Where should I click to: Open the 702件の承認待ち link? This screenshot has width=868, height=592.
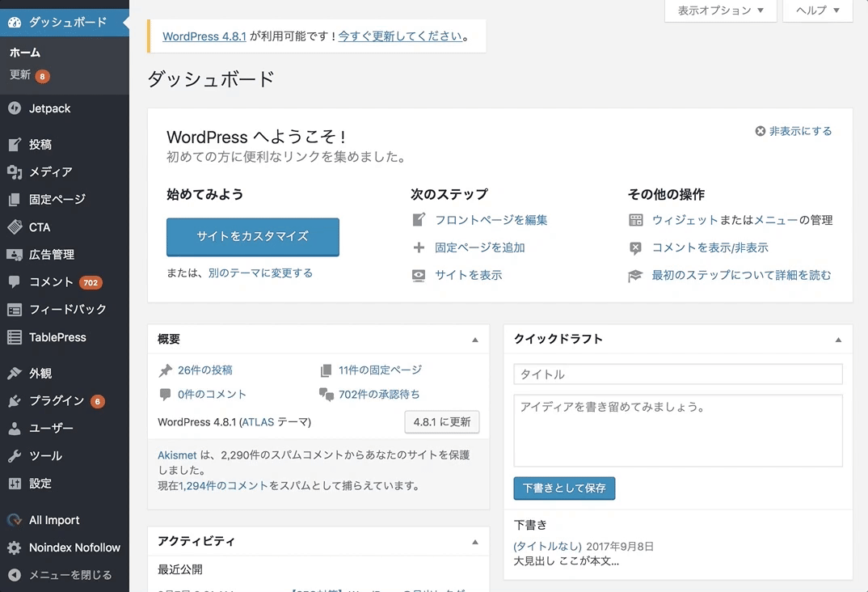(379, 395)
